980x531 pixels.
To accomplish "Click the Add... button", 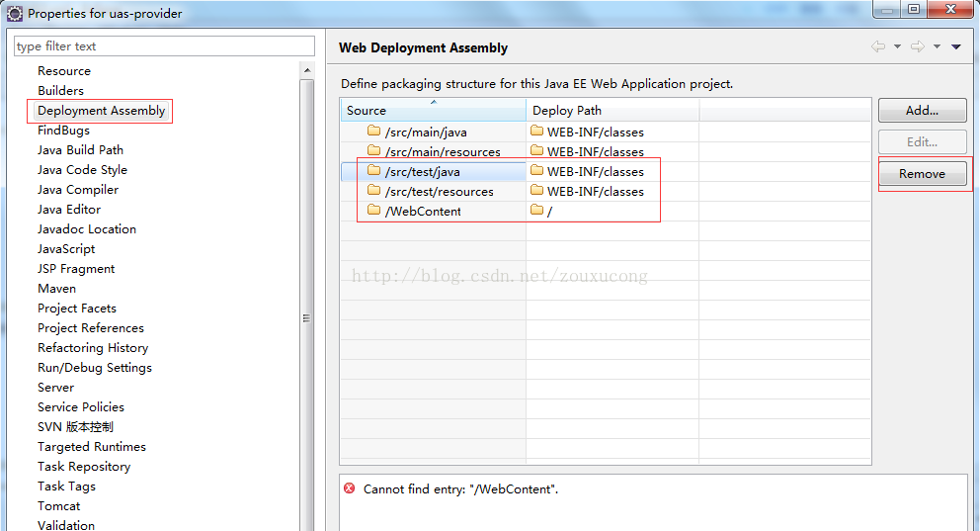I will pos(922,110).
